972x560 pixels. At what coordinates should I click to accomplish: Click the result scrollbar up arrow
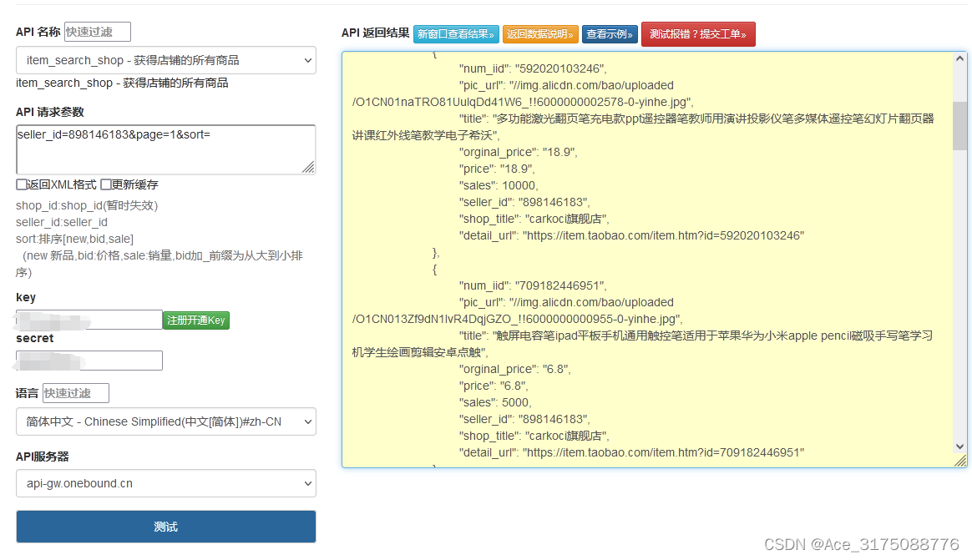959,59
